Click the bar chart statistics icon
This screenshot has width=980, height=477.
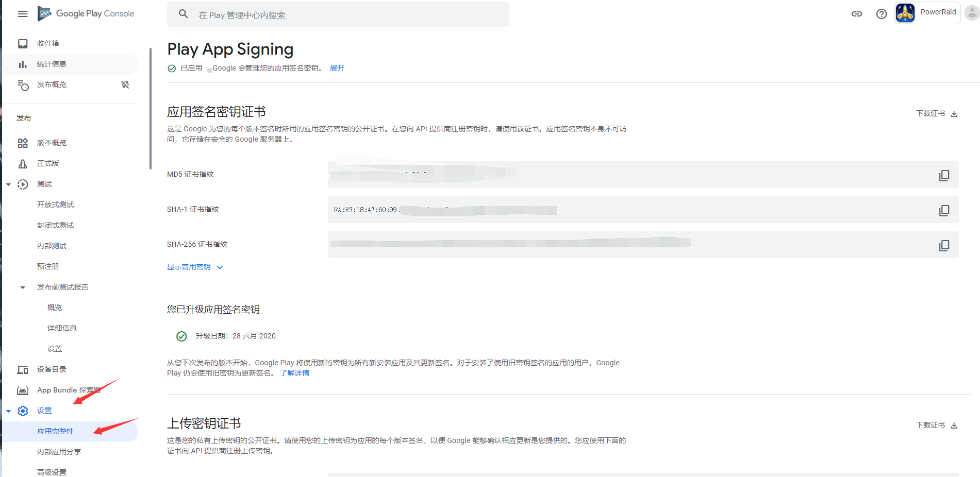23,64
